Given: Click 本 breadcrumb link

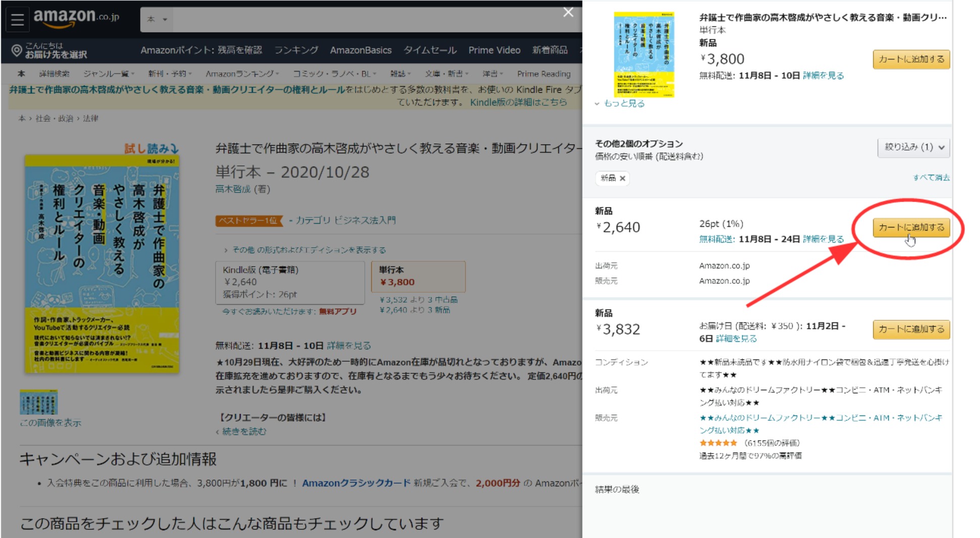Looking at the screenshot, I should click(x=22, y=119).
